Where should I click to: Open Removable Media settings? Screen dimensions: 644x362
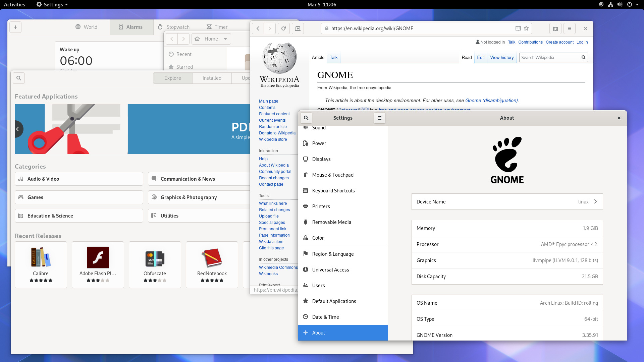[x=343, y=222]
